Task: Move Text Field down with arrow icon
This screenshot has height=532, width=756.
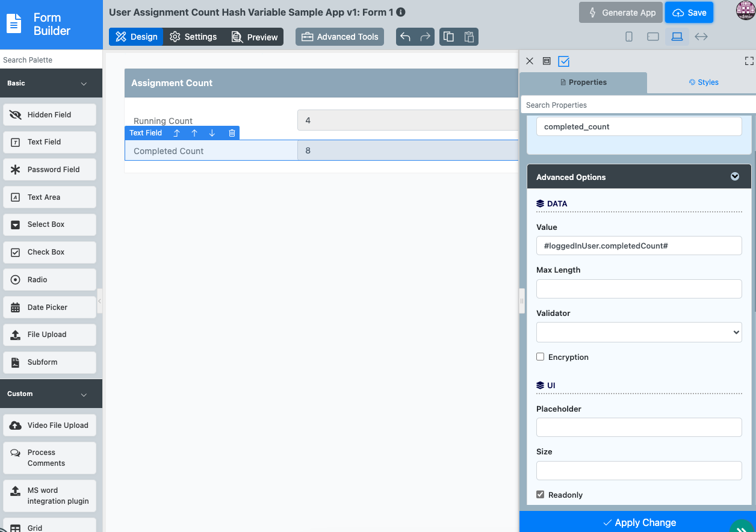Action: (x=212, y=133)
